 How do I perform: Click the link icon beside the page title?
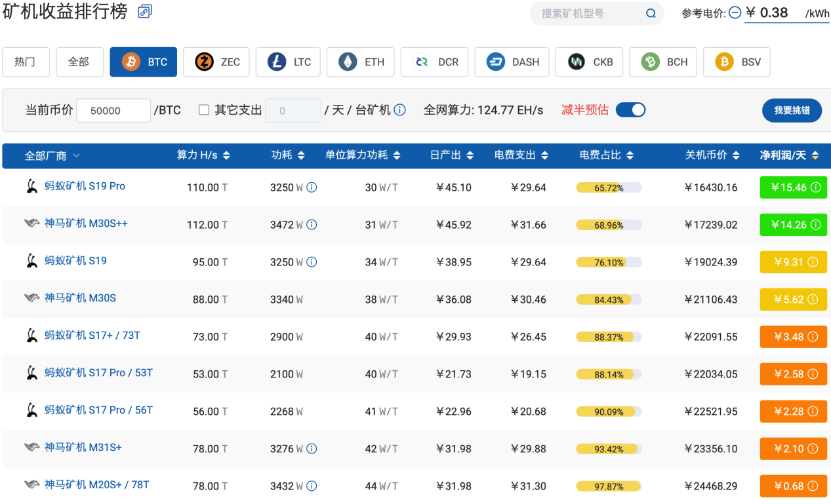point(145,11)
